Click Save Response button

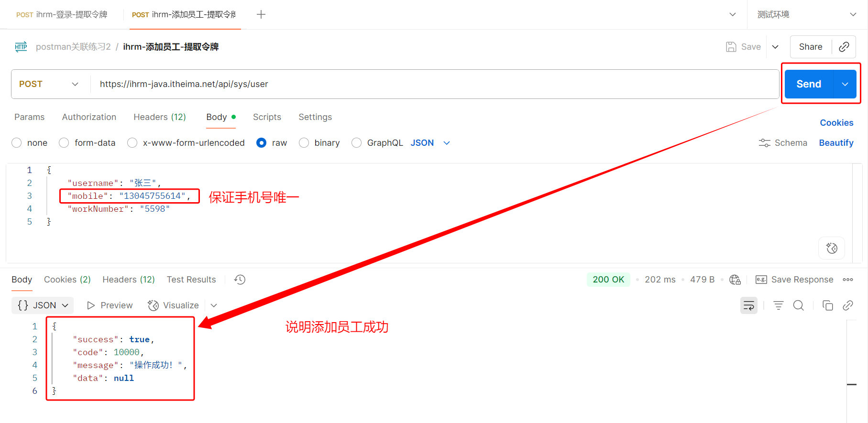tap(794, 280)
